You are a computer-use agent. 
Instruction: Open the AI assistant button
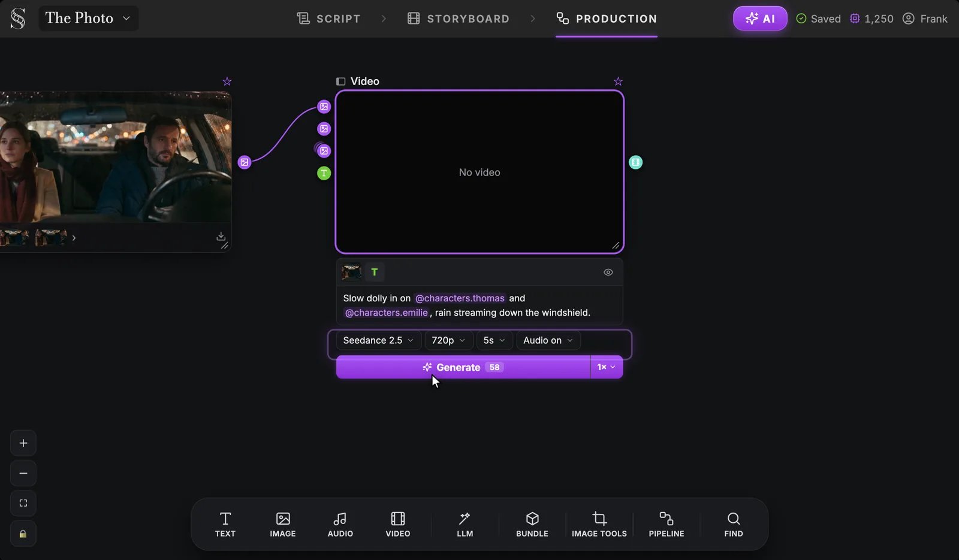pos(760,19)
